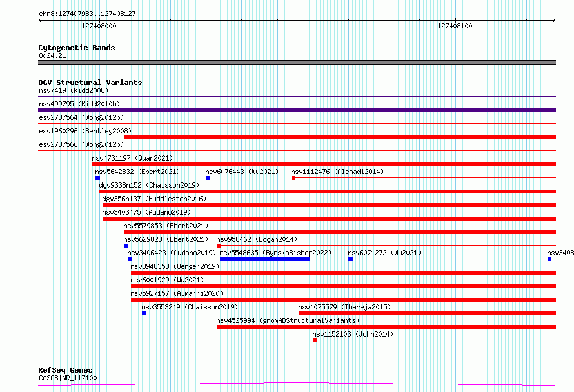Click the nsv6076443 (Wu2021) blue marker
574x392 pixels.
(x=208, y=178)
